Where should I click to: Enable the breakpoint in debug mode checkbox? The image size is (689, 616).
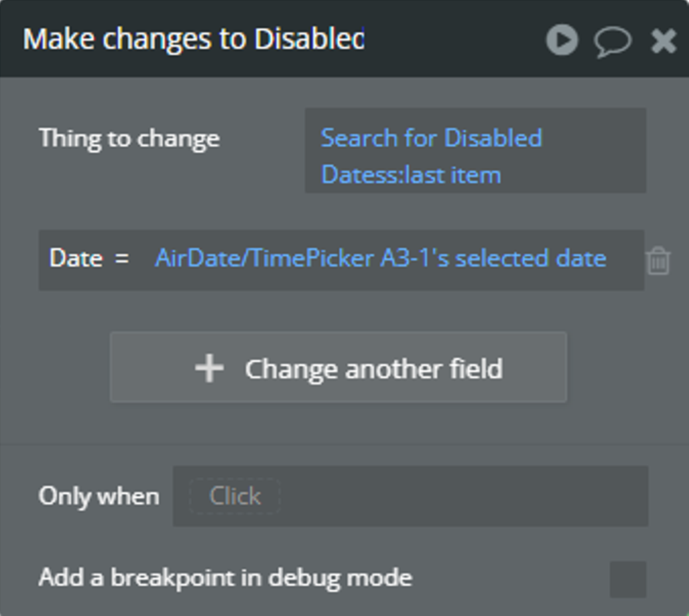[x=628, y=579]
